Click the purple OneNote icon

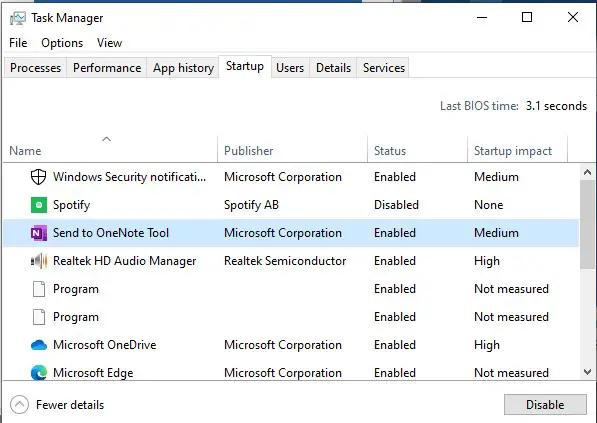[38, 233]
